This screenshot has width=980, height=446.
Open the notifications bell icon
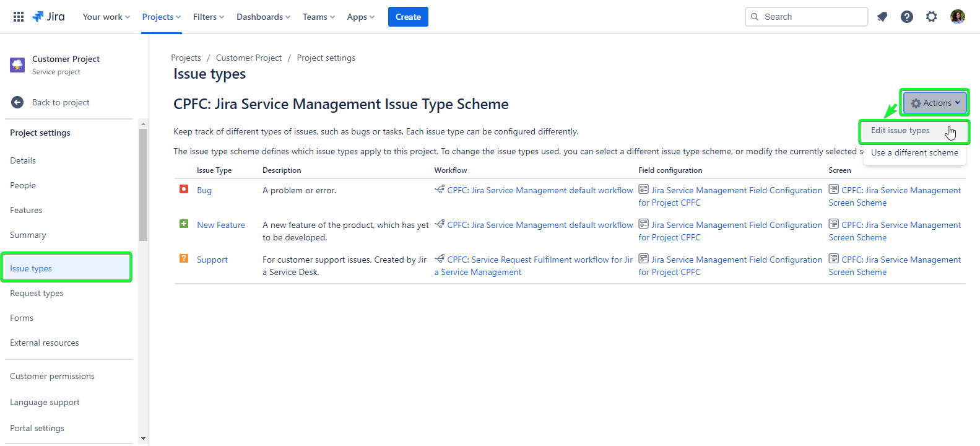click(882, 17)
